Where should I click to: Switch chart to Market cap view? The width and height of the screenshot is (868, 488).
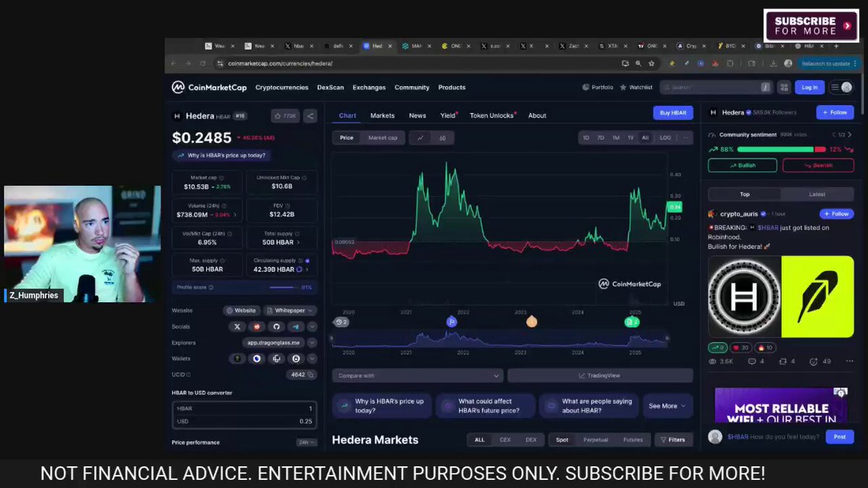point(383,137)
